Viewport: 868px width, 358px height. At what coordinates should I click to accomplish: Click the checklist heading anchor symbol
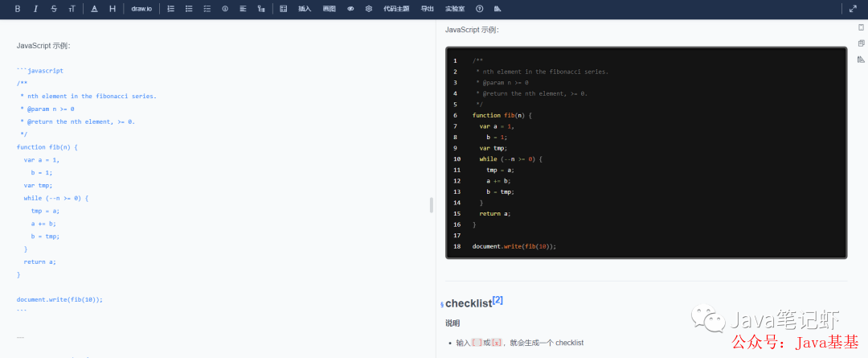pos(442,304)
